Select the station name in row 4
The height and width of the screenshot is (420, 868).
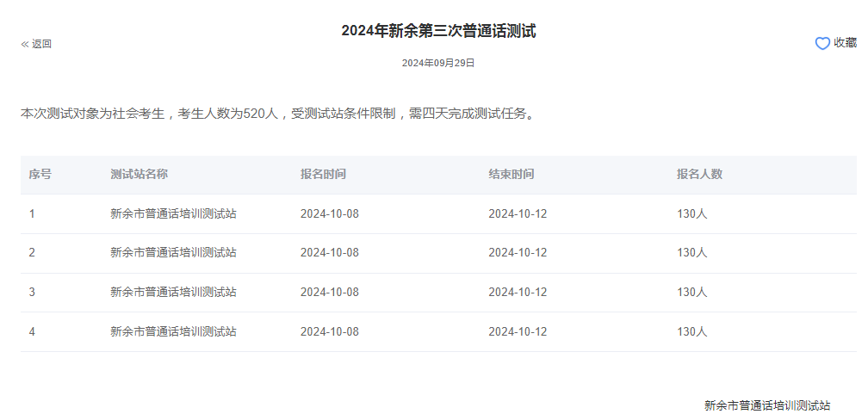tap(173, 331)
